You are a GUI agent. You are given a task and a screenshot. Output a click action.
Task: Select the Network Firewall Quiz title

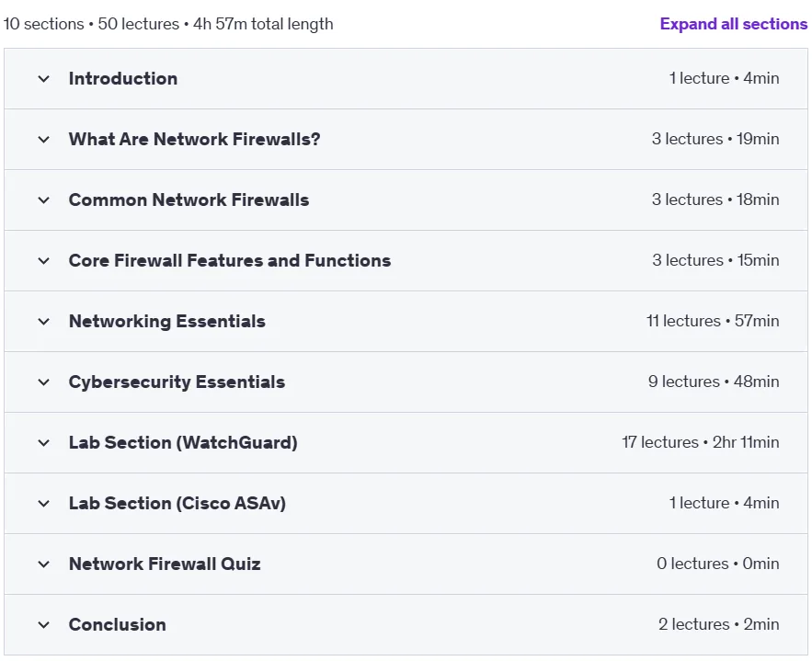(x=165, y=564)
